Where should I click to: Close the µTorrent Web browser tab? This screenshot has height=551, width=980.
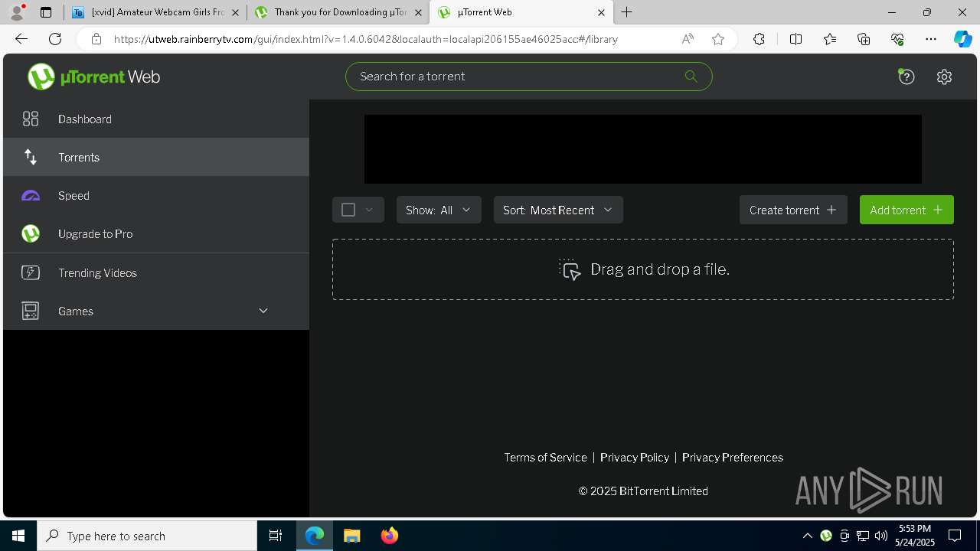click(x=601, y=12)
